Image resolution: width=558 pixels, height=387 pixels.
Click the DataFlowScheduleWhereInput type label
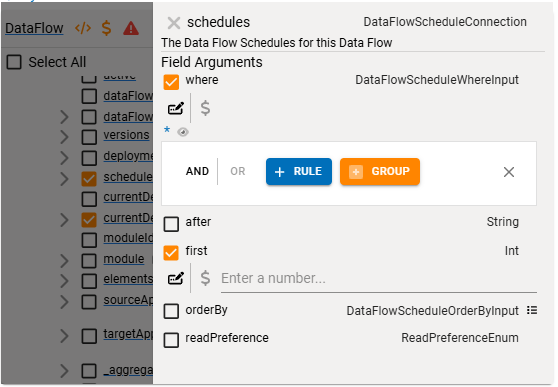(x=437, y=80)
